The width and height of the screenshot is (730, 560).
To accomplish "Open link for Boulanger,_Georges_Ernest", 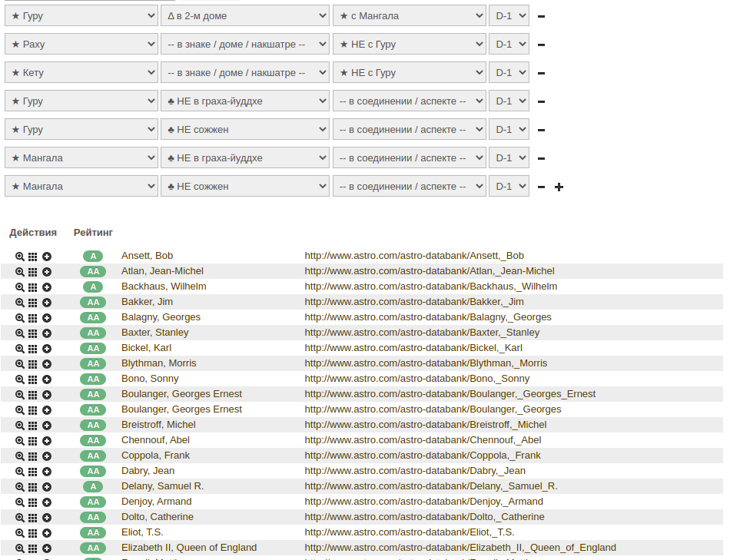I will (450, 394).
